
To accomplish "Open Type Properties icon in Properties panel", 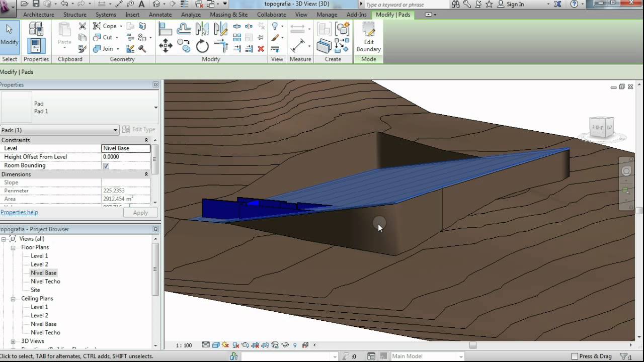I will 36,28.
